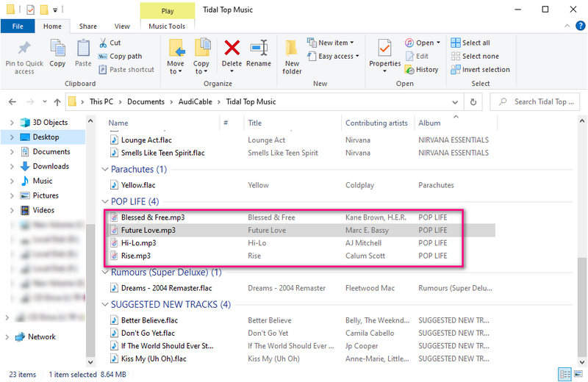
Task: Click the Search Tidal Top Music box
Action: (535, 101)
